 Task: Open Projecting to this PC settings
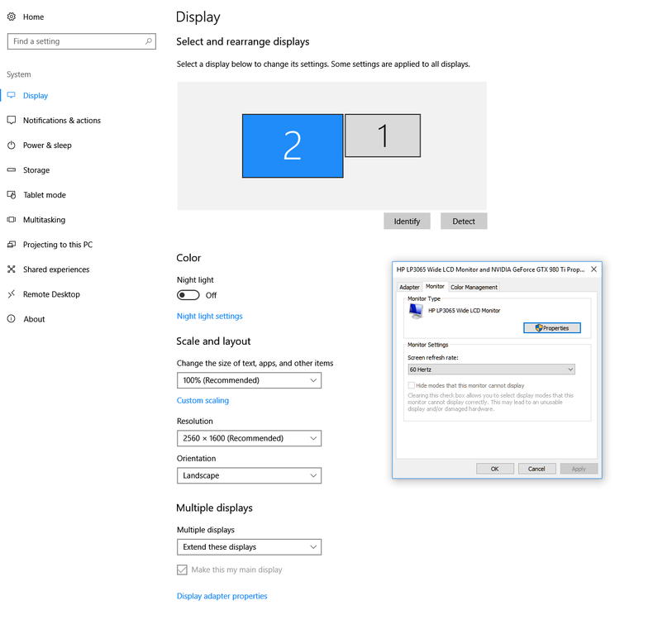click(x=13, y=244)
